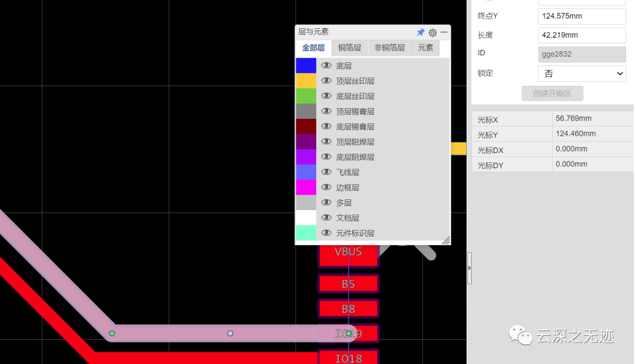Hide the 飞线层 layer
This screenshot has height=364, width=635.
pos(326,172)
